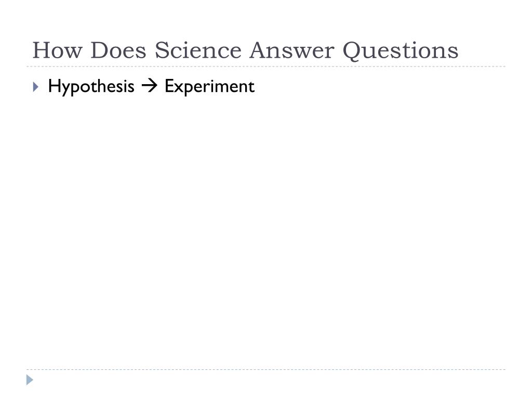
Task: Click the dashed divider above the footer
Action: pyautogui.click(x=266, y=369)
